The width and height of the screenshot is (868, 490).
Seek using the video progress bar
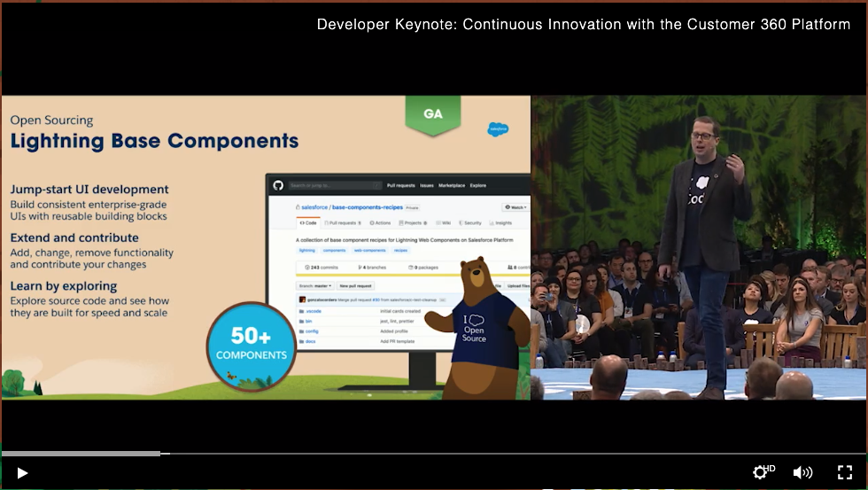click(x=434, y=454)
